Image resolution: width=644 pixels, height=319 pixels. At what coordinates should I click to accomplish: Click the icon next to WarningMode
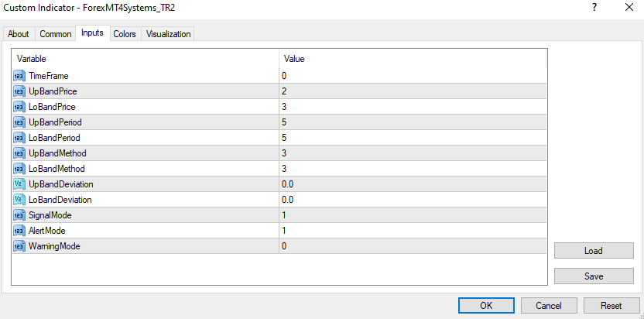point(19,246)
